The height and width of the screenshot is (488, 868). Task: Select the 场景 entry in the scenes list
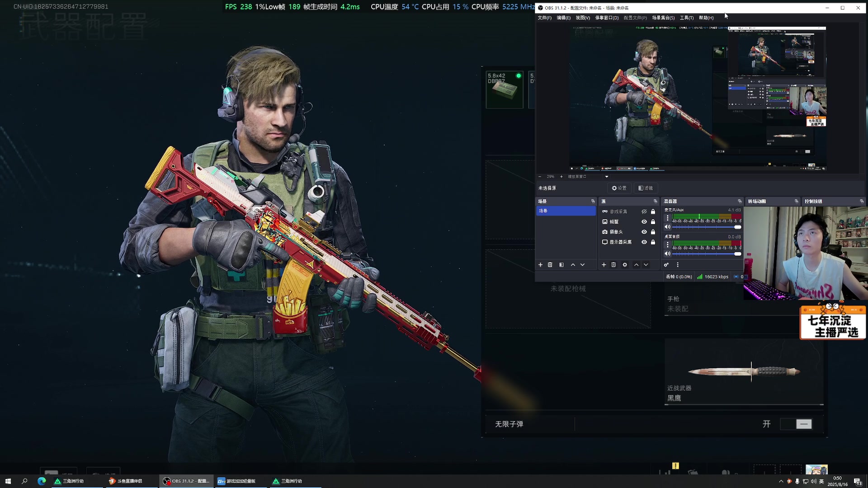pos(566,211)
